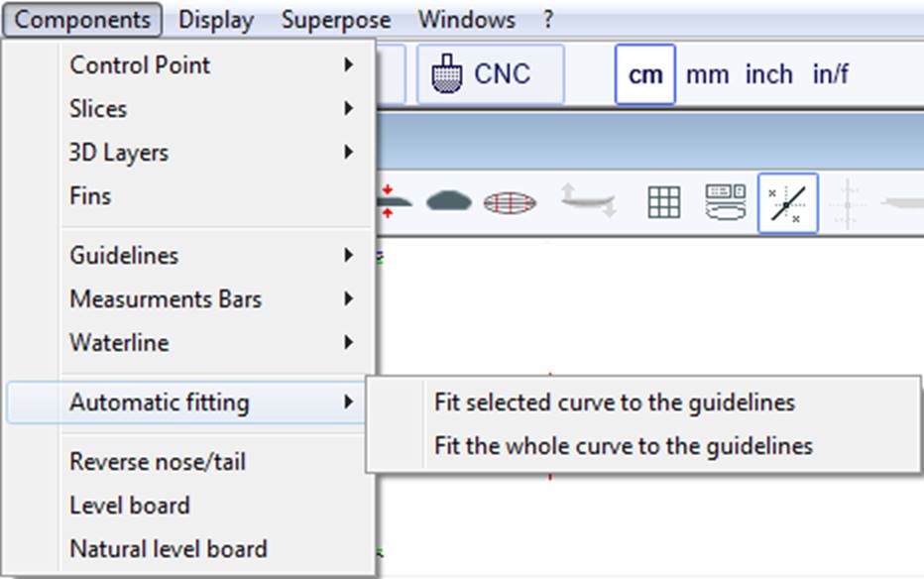
Task: Choose Fit the whole curve to guidelines
Action: coord(623,446)
